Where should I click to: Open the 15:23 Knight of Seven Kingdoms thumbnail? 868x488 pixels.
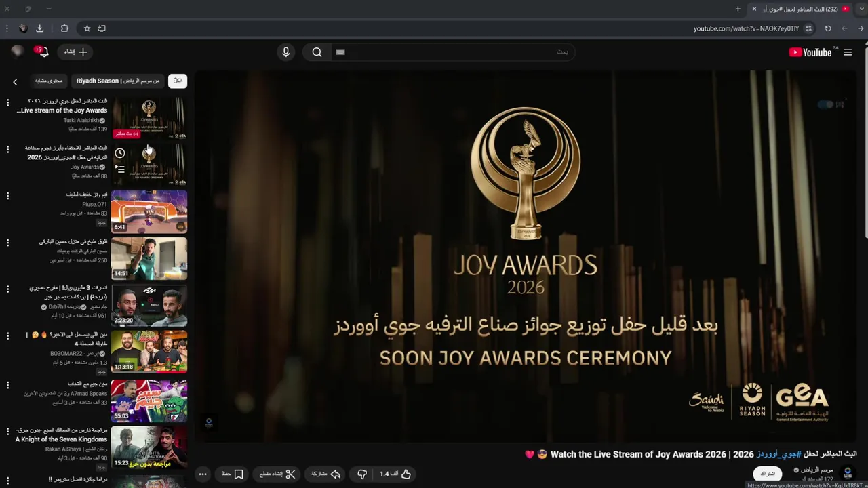[149, 447]
